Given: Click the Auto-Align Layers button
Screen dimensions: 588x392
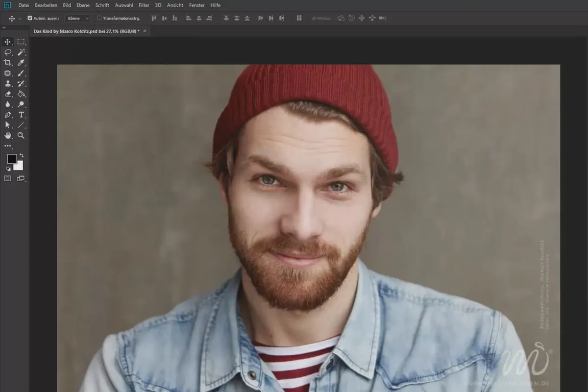Looking at the screenshot, I should [x=299, y=18].
